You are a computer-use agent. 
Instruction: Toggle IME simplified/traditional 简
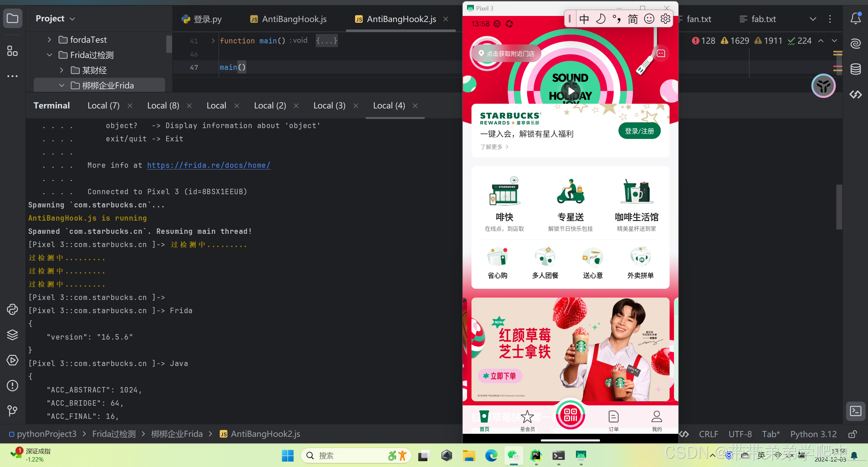pyautogui.click(x=633, y=19)
